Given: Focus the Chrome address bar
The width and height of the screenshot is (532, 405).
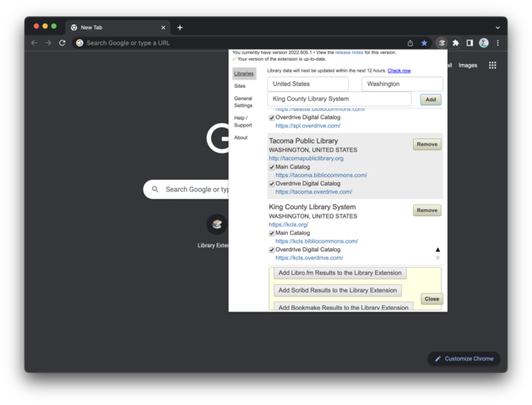Looking at the screenshot, I should 237,43.
